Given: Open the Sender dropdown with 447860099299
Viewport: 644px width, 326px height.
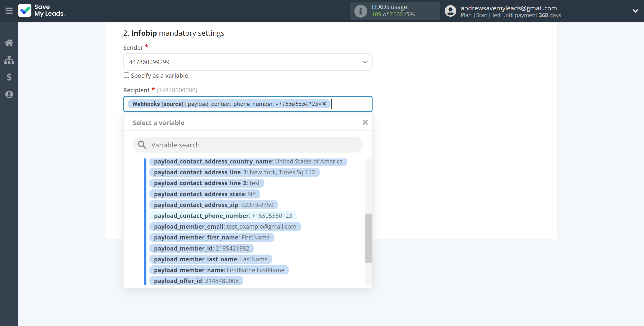Looking at the screenshot, I should tap(248, 62).
